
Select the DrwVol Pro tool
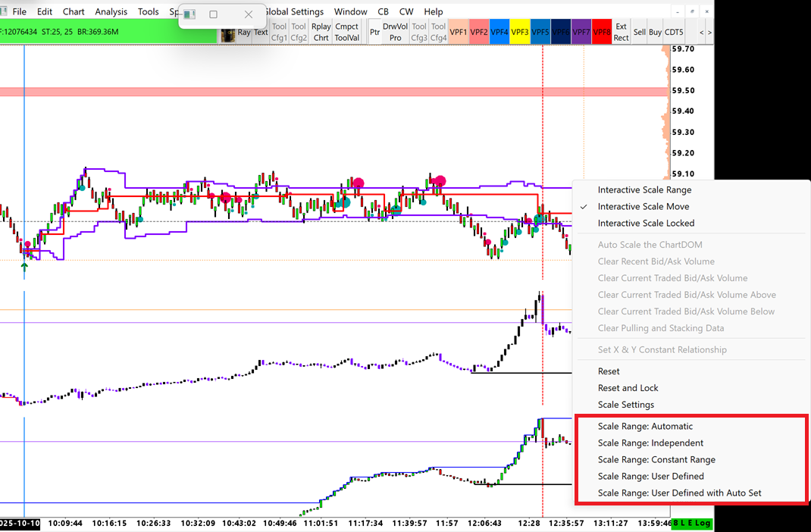tap(395, 32)
